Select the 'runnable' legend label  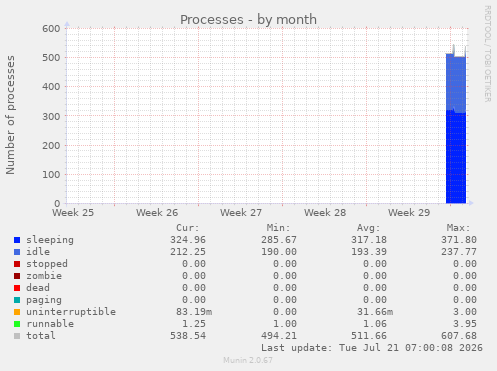tap(50, 324)
